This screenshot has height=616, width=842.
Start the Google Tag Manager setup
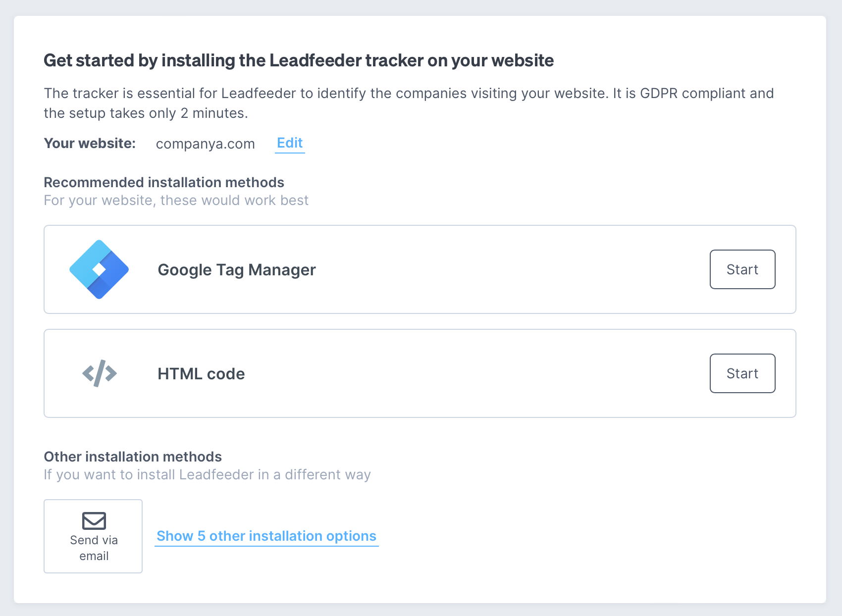pyautogui.click(x=742, y=269)
